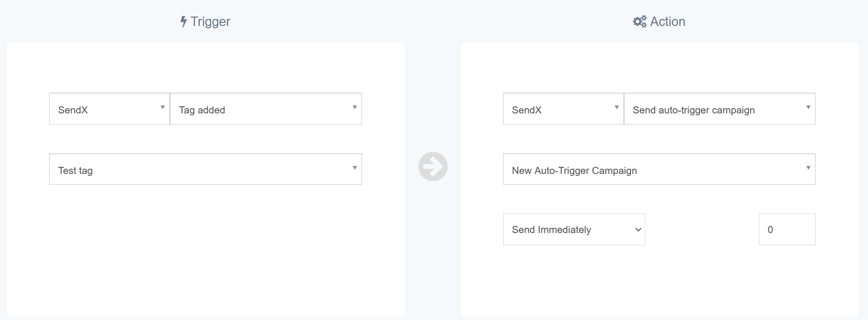
Task: Open the Action SendX app dropdown
Action: [x=564, y=109]
